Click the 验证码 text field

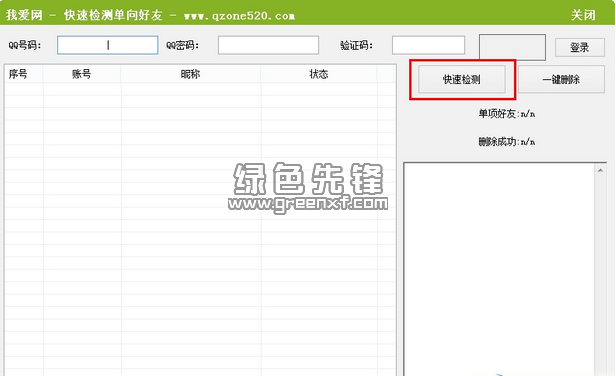(x=428, y=45)
